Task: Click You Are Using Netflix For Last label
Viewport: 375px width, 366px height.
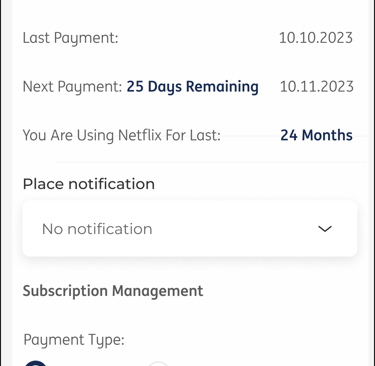Action: (122, 135)
